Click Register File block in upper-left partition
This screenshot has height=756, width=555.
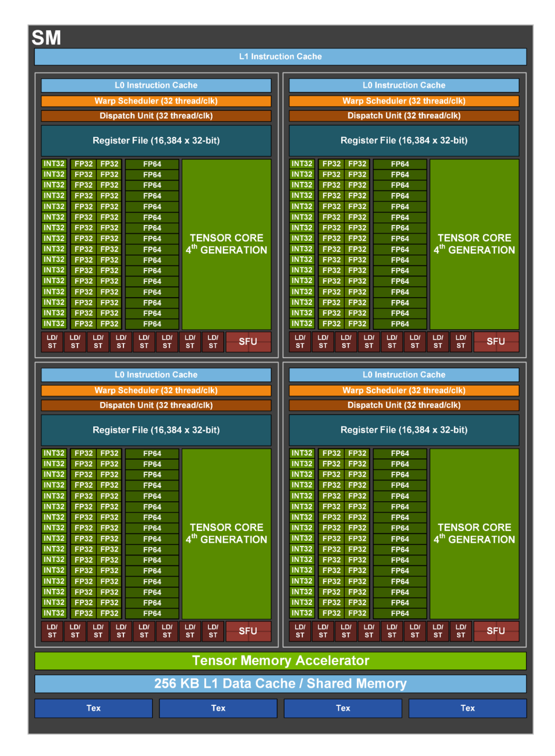pos(156,141)
